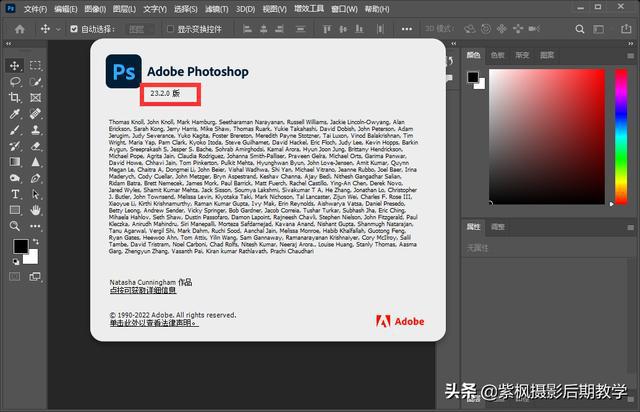
Task: Select the Frame tool
Action: [35, 98]
